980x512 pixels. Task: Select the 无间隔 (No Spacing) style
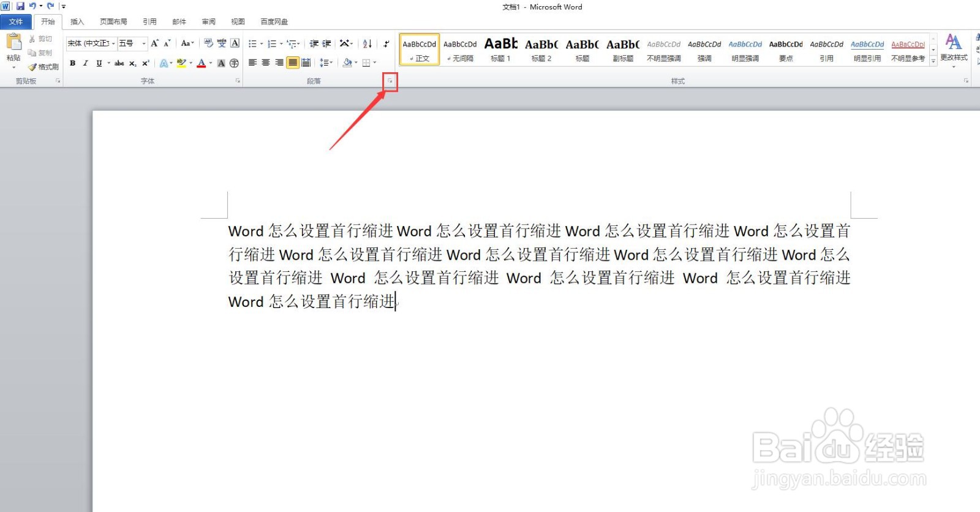[460, 49]
